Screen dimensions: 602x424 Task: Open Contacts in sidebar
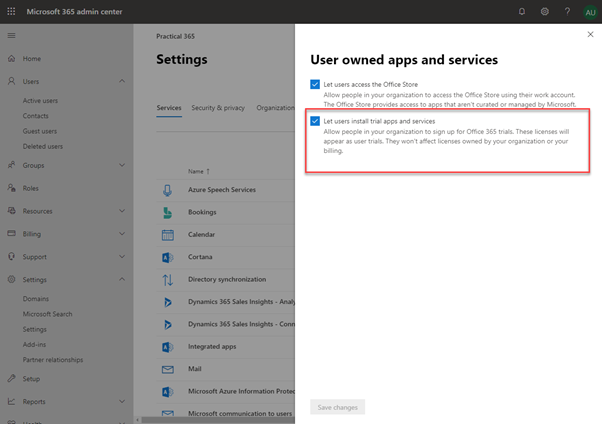point(35,116)
